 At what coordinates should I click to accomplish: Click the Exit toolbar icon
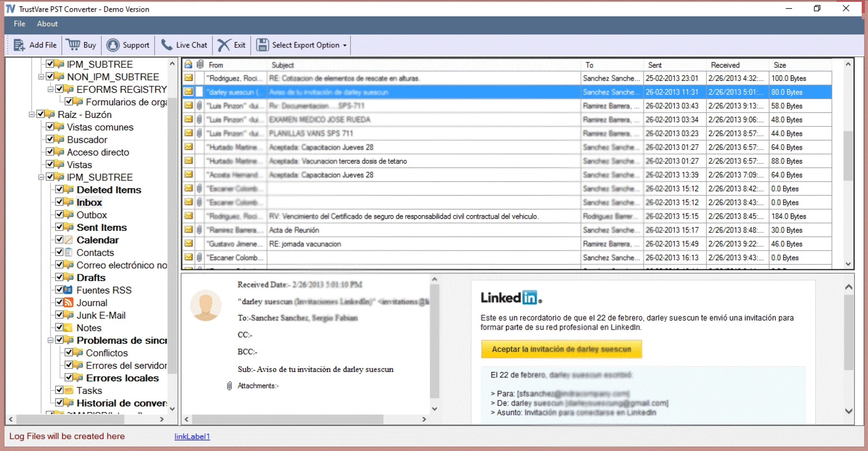coord(224,45)
